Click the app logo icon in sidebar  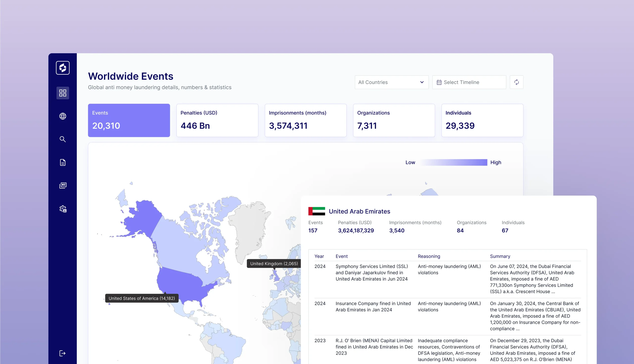[x=62, y=68]
